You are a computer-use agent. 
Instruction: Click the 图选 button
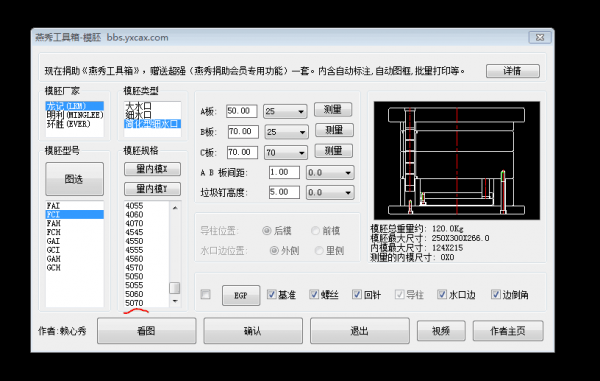pyautogui.click(x=74, y=179)
